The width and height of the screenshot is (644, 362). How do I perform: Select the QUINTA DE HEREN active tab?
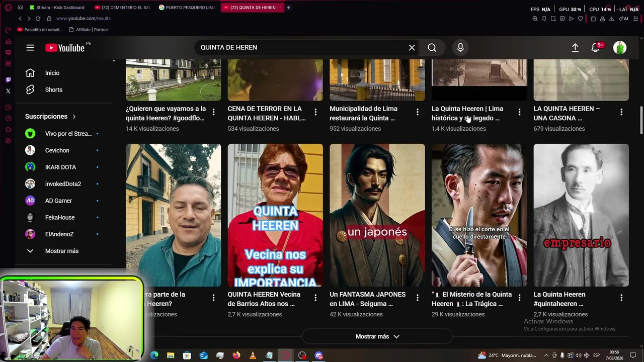click(252, 8)
